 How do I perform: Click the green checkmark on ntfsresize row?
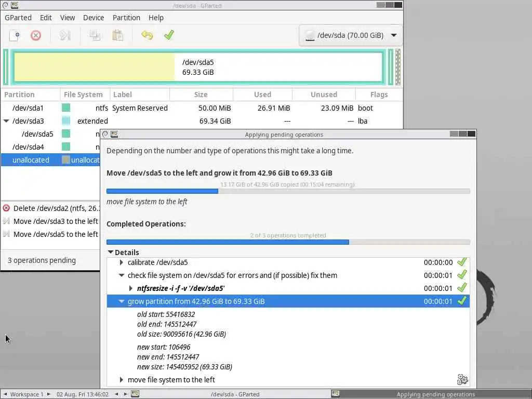tap(462, 288)
